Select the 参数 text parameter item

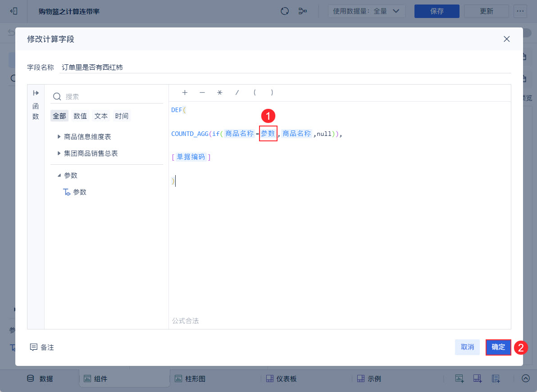(x=75, y=192)
